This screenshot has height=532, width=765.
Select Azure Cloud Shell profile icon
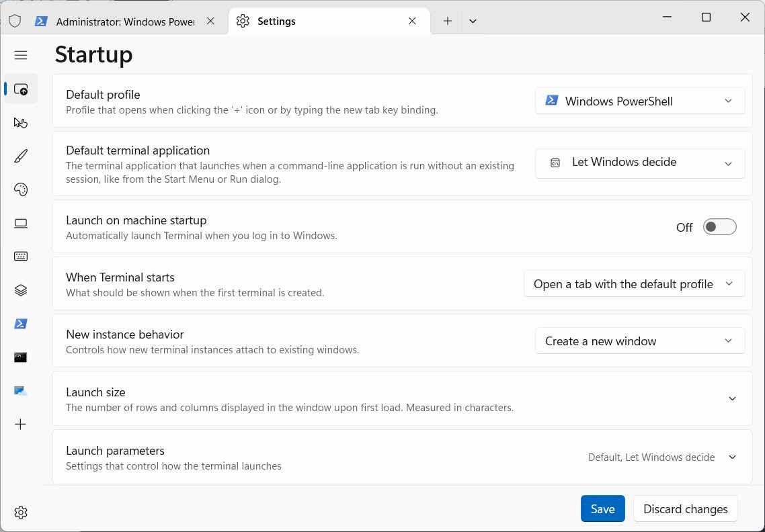click(x=21, y=391)
